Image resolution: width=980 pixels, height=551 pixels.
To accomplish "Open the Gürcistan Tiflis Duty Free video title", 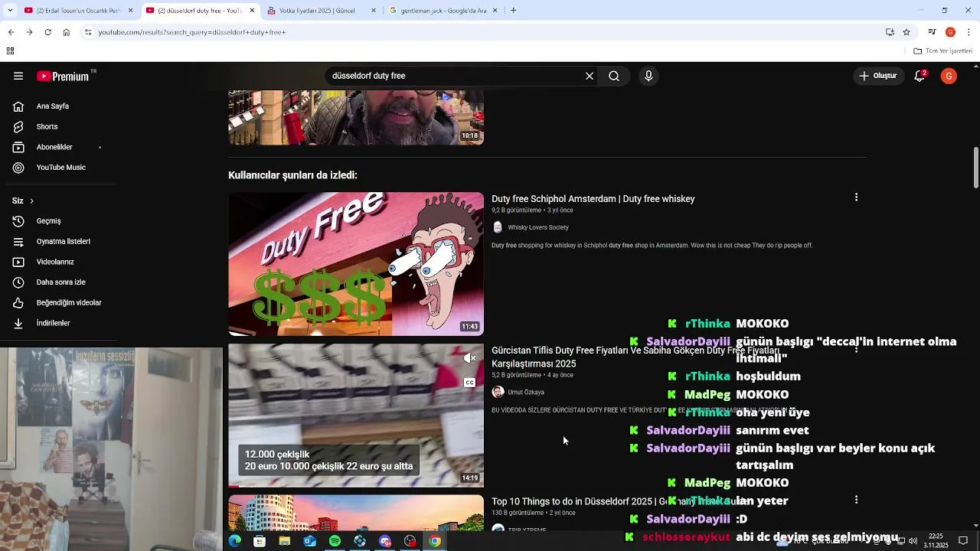I will 635,357.
